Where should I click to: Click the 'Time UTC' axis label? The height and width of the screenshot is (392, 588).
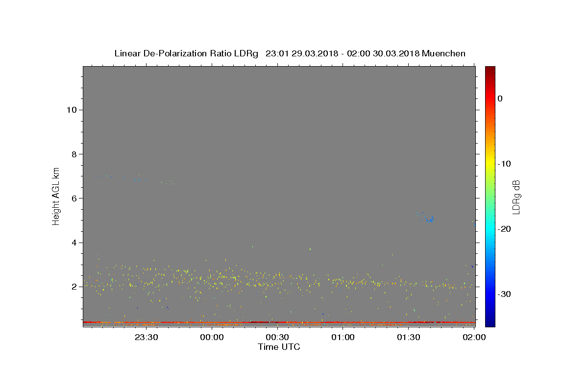click(x=279, y=347)
